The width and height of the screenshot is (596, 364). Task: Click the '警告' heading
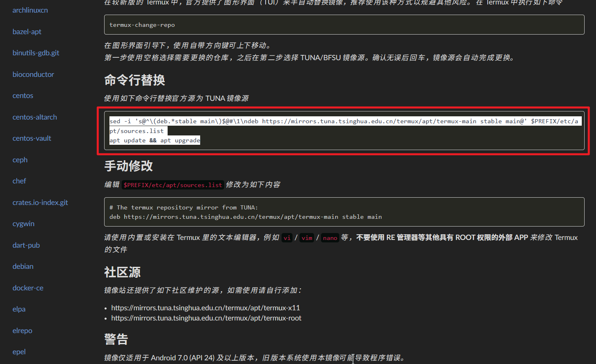coord(116,339)
